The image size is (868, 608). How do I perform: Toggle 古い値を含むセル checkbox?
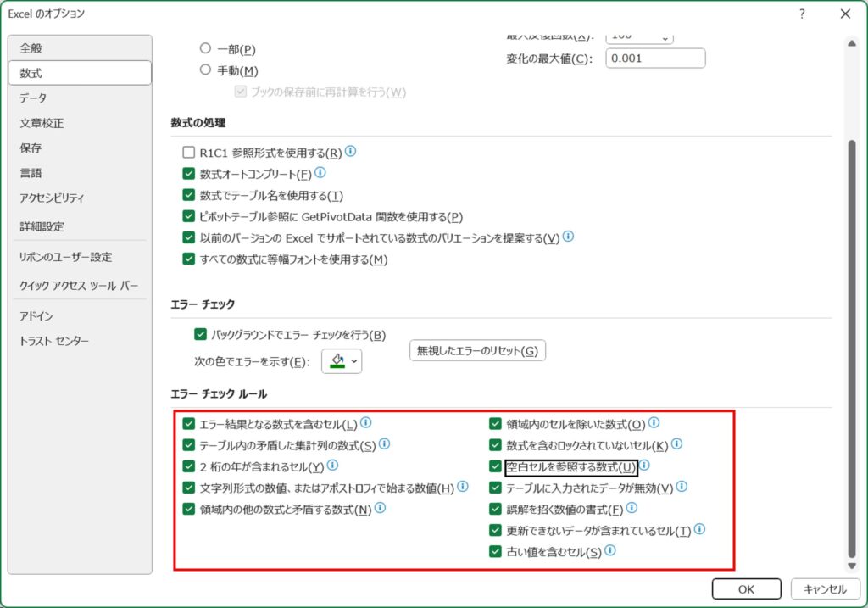(x=495, y=551)
